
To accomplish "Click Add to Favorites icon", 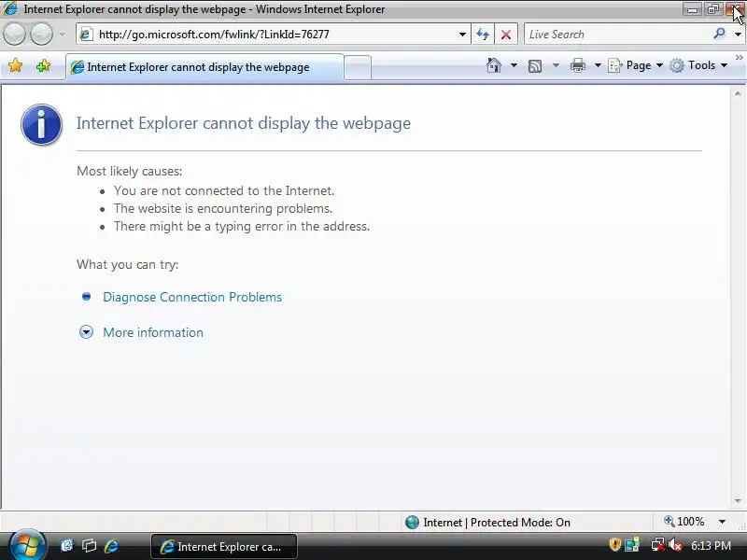I will (43, 65).
